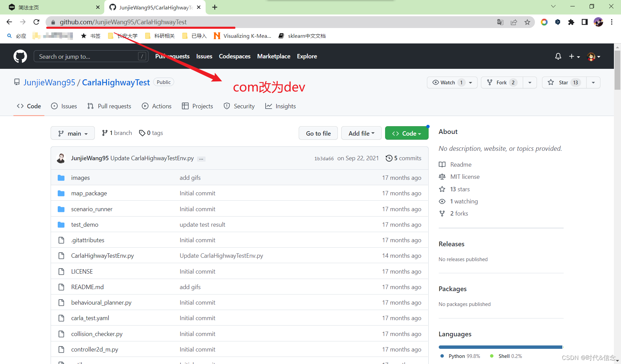This screenshot has width=621, height=364.
Task: Open the browser tab search chevron
Action: click(x=553, y=6)
